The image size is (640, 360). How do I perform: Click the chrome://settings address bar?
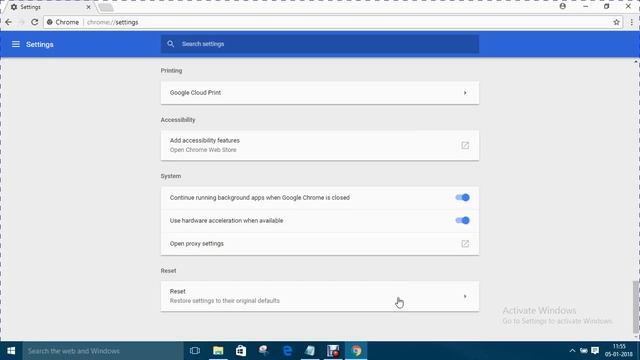[x=333, y=22]
